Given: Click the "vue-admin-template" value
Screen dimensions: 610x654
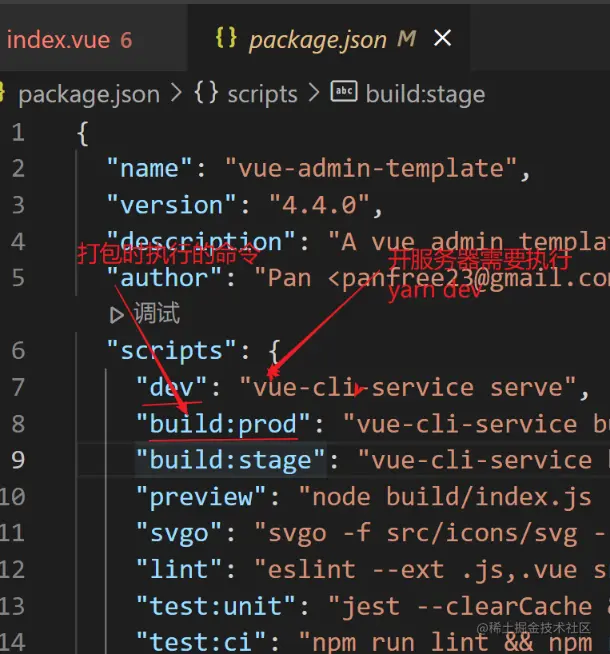Looking at the screenshot, I should 371,169.
